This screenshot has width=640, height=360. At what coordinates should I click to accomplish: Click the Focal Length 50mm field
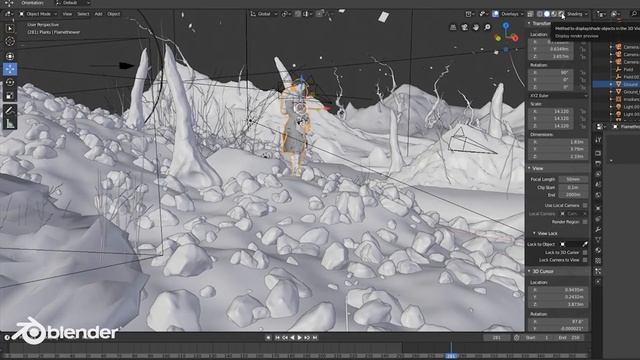click(573, 179)
